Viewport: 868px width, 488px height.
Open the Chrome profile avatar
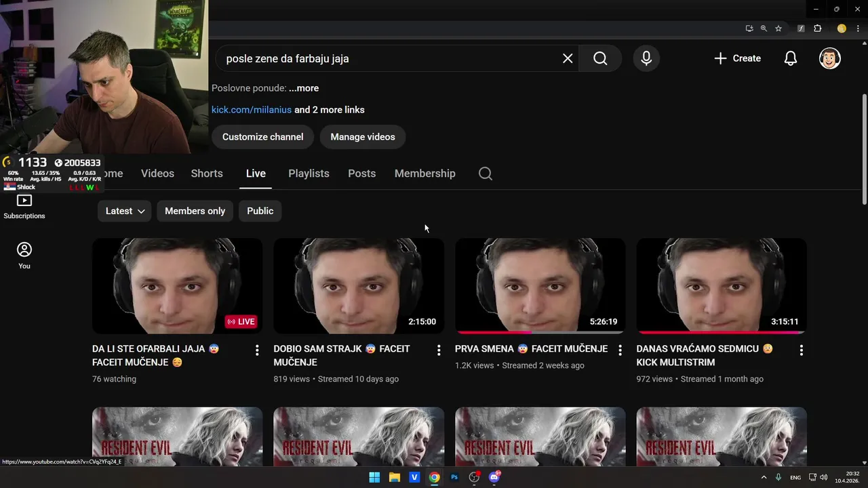(842, 28)
